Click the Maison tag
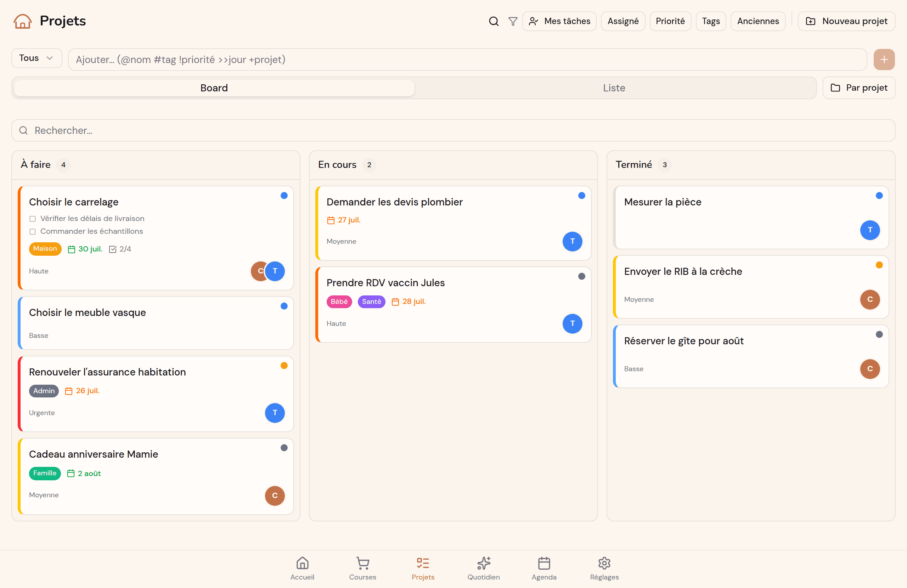907x588 pixels. 45,249
